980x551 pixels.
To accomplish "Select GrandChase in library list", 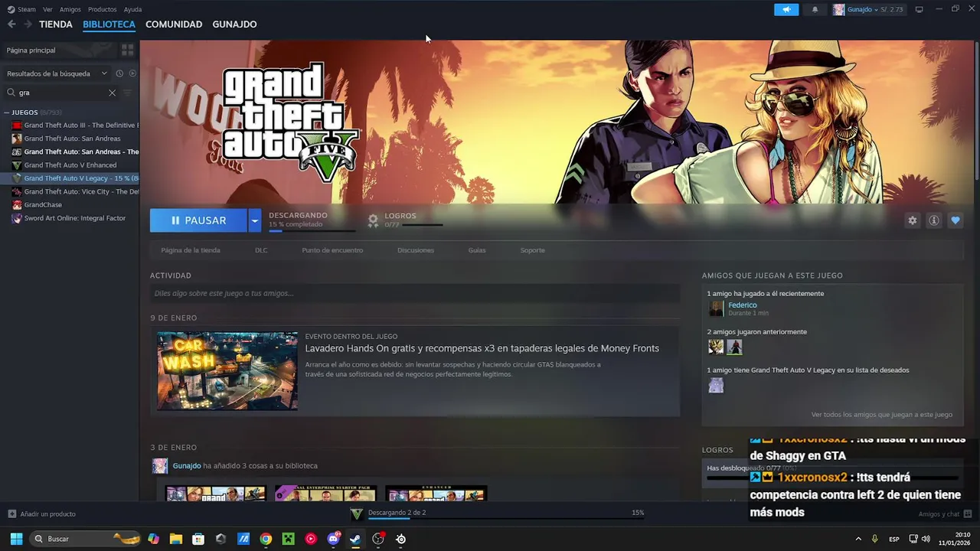I will click(42, 205).
